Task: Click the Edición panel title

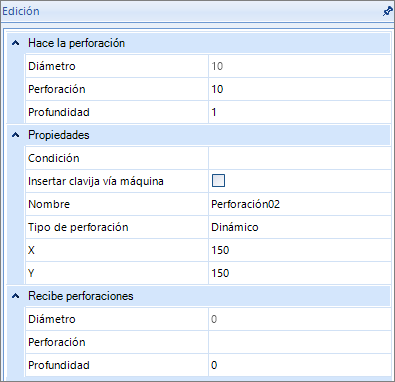Action: [x=21, y=11]
